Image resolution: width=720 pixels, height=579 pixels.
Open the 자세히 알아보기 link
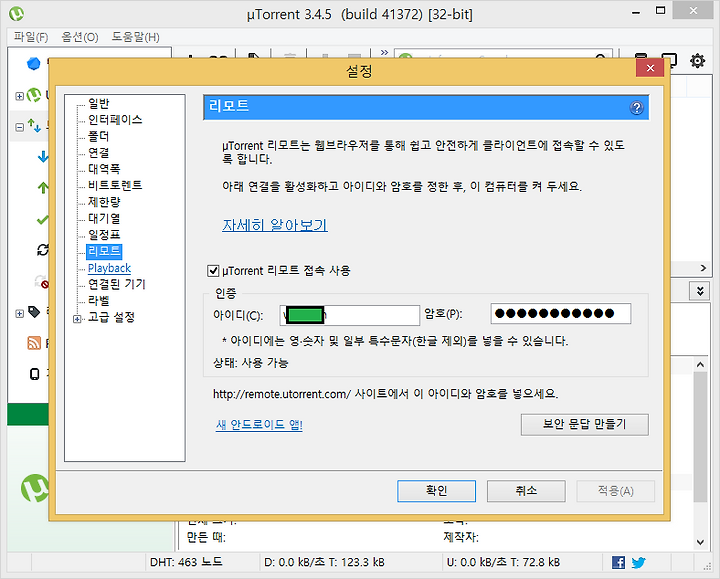tap(275, 225)
